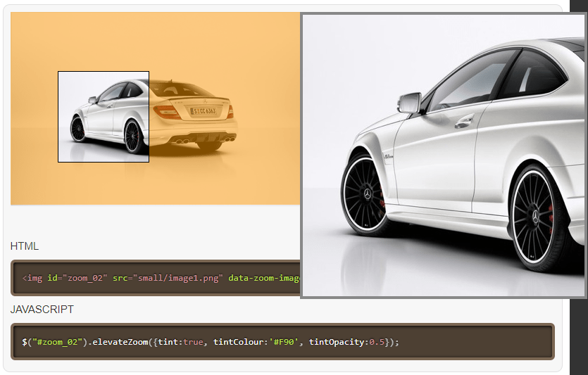The height and width of the screenshot is (375, 588).
Task: Click the img zoom_02 HTML code block
Action: coord(156,278)
